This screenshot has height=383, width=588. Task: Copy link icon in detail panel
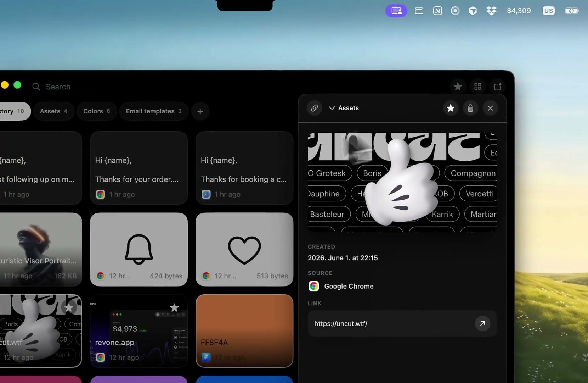click(x=314, y=108)
